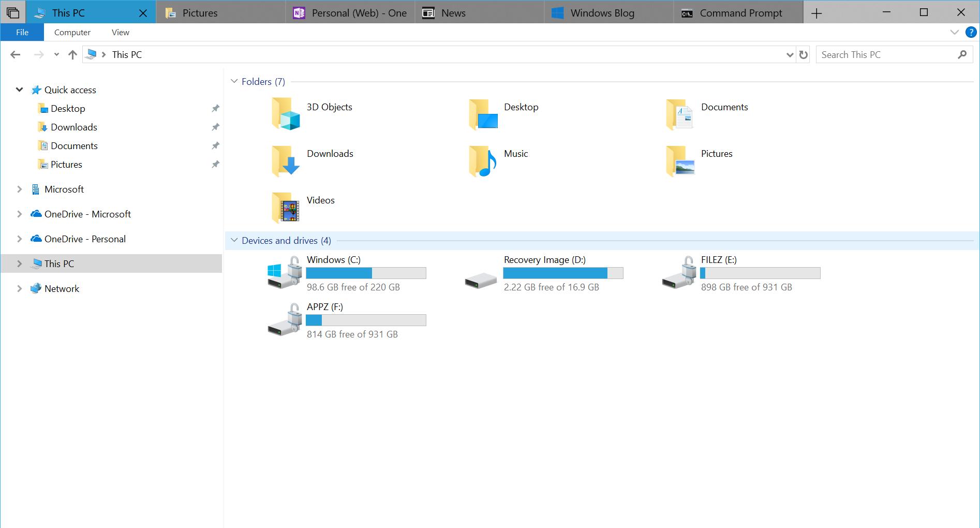Image resolution: width=980 pixels, height=528 pixels.
Task: Select the FILEZ (E:) drive icon
Action: (679, 273)
